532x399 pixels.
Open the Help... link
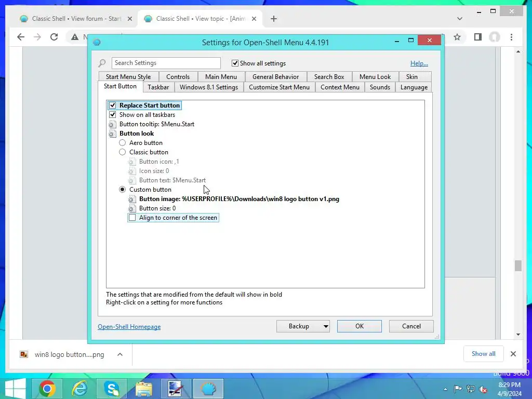419,63
